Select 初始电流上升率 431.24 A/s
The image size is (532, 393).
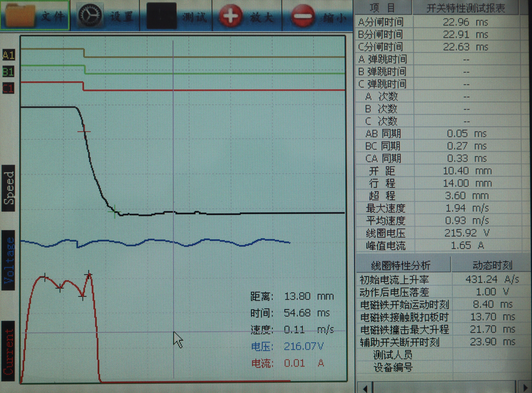[x=492, y=279]
